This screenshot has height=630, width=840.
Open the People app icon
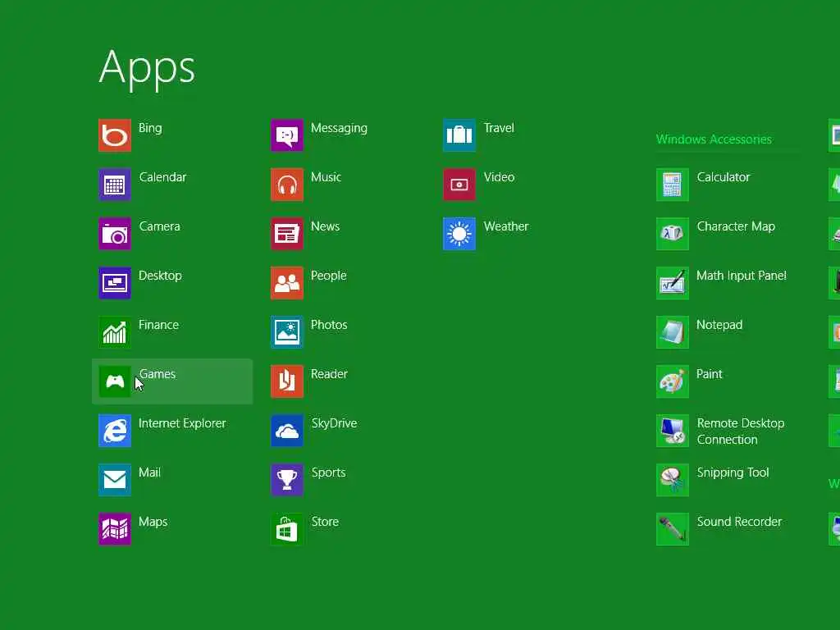point(287,283)
